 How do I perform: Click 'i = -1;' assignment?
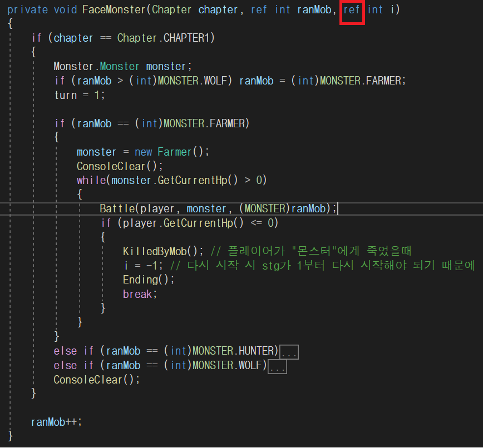pyautogui.click(x=143, y=266)
